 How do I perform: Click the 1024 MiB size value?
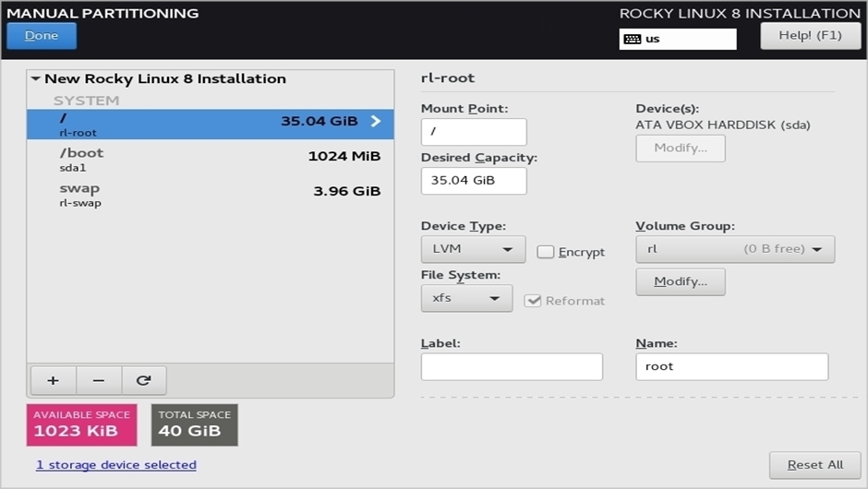pyautogui.click(x=344, y=157)
